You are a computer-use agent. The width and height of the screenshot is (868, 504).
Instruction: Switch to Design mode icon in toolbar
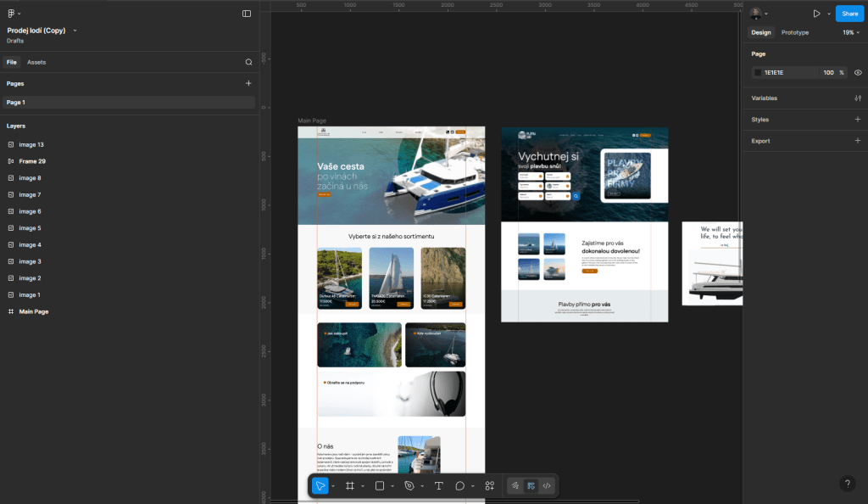(x=531, y=485)
